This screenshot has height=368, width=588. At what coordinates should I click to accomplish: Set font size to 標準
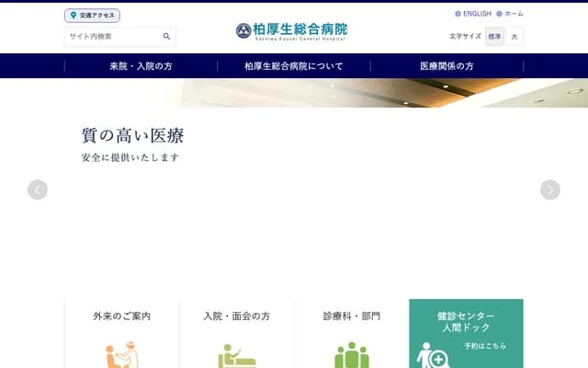[x=495, y=37]
